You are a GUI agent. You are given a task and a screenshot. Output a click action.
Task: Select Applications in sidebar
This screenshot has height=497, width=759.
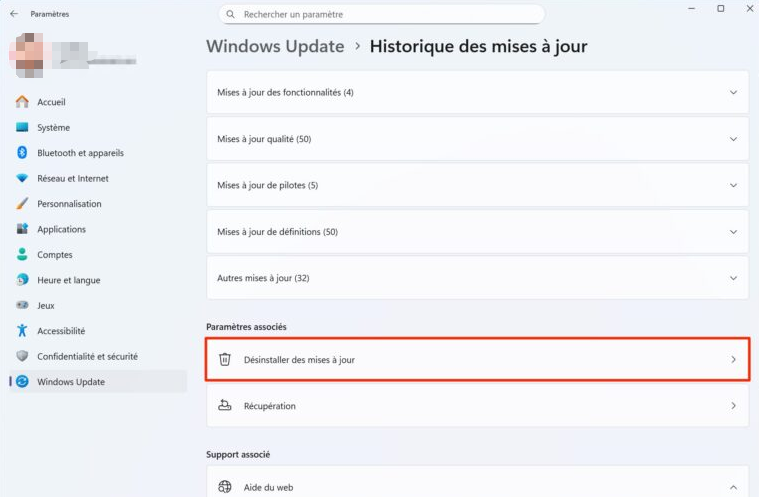click(98, 229)
